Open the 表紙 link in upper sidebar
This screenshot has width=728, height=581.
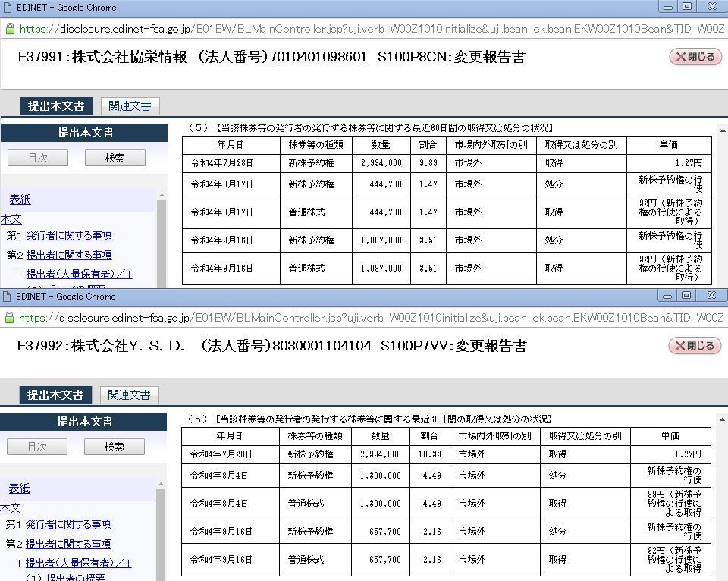tap(20, 199)
